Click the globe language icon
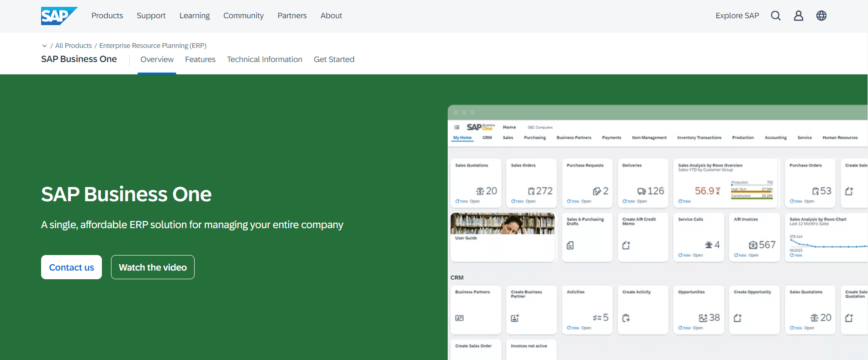The width and height of the screenshot is (868, 360). click(821, 16)
